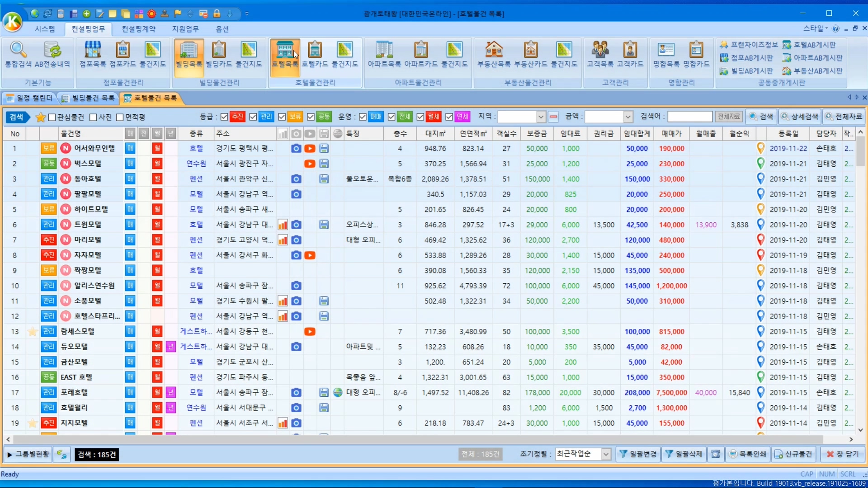Open the 통합검색 search tool

coord(19,54)
